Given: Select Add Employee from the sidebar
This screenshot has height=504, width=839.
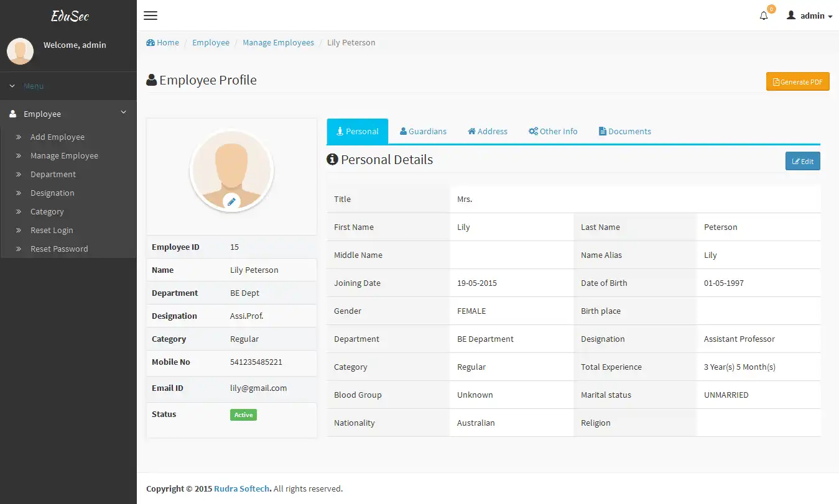Looking at the screenshot, I should [x=58, y=137].
